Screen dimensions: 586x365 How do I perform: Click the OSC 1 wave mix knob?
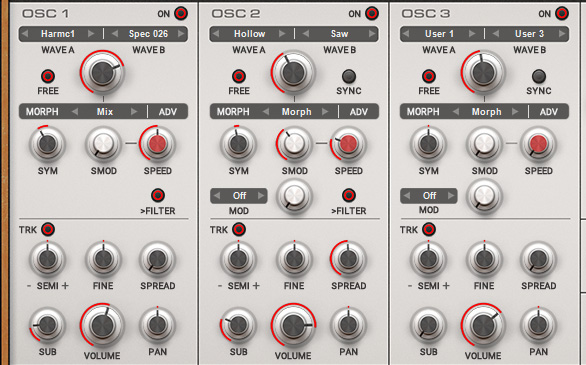[x=102, y=72]
